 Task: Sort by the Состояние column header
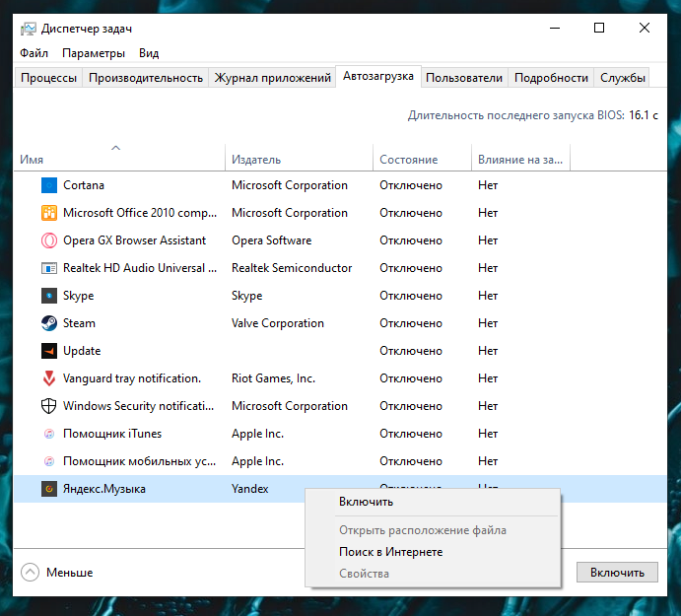422,158
